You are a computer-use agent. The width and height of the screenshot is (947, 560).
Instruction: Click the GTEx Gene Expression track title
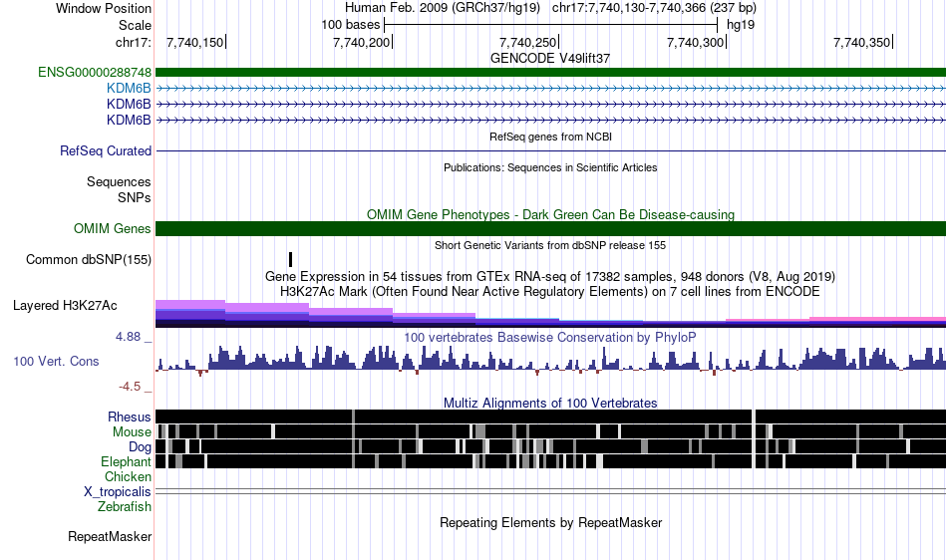[x=550, y=277]
